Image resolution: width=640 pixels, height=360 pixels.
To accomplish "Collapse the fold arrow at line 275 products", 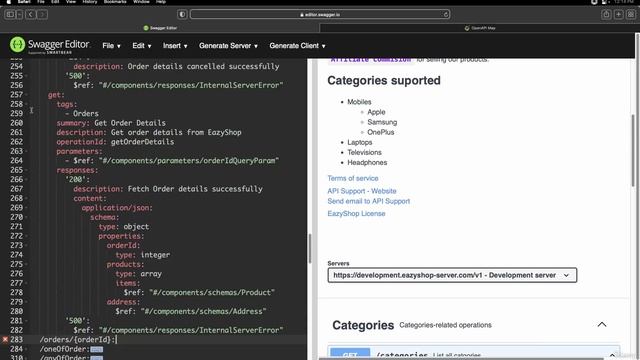I will tap(26, 264).
